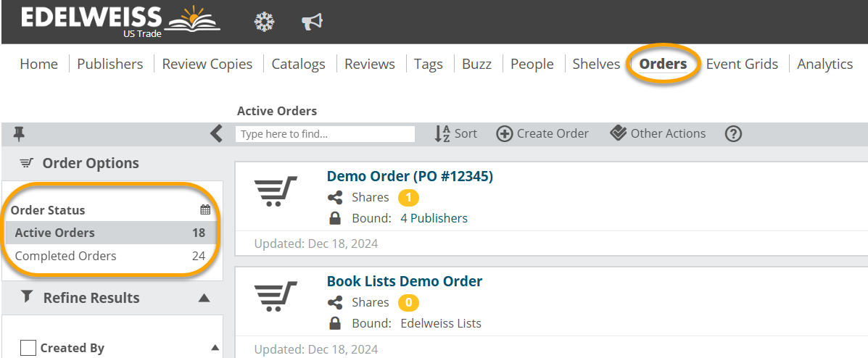The height and width of the screenshot is (358, 868).
Task: Go to the Analytics tab
Action: [x=824, y=64]
